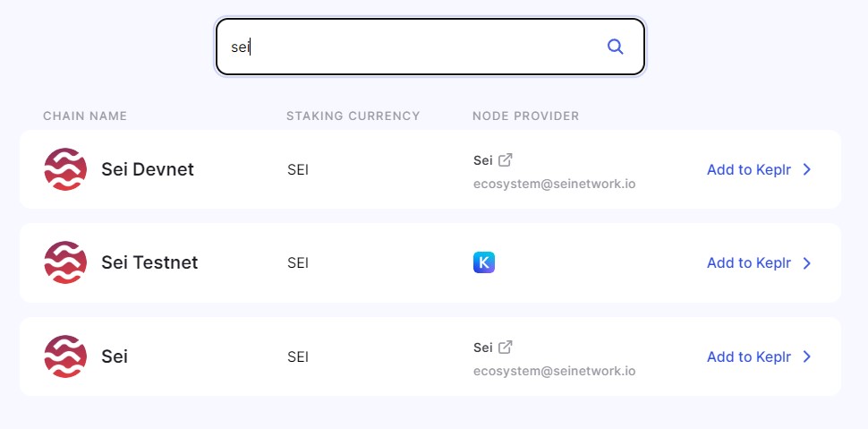Click the Devnet provider email address

(x=554, y=184)
